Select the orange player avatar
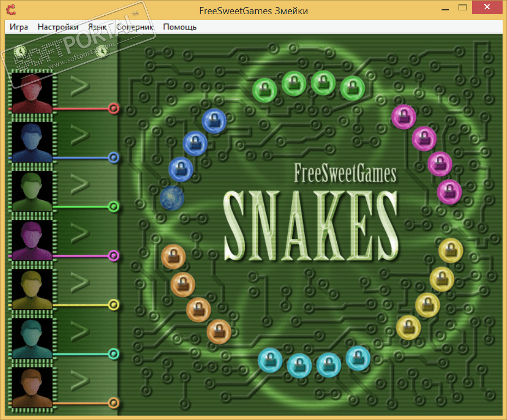Viewport: 507px width, 420px height. (x=32, y=388)
